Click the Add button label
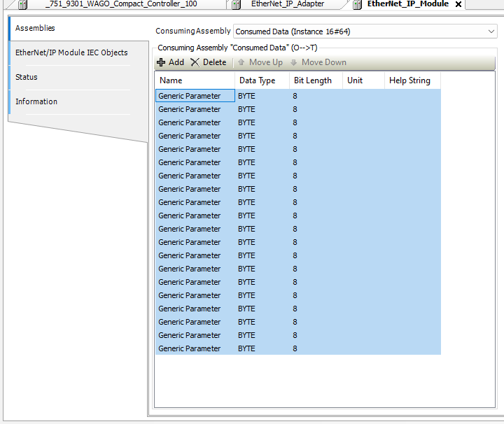Viewport: 504px width, 424px height. 176,62
